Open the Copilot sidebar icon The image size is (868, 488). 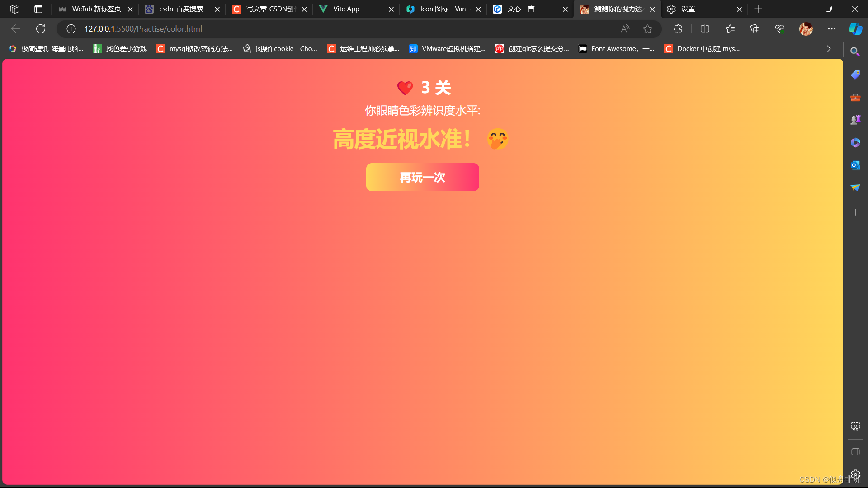[x=855, y=29]
